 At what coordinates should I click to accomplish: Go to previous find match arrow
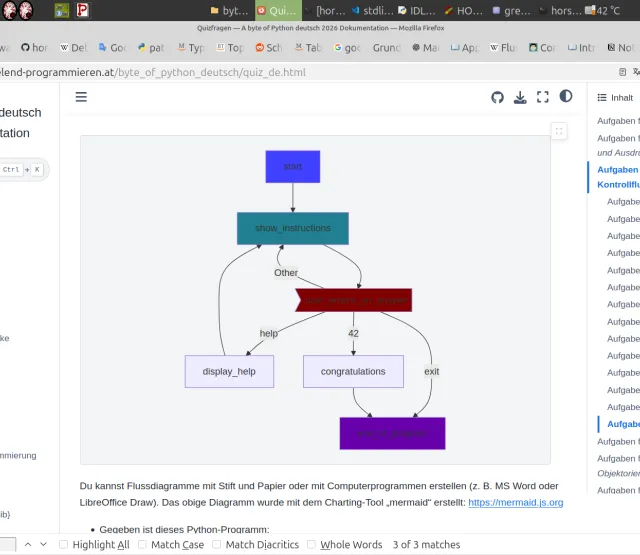(28, 544)
